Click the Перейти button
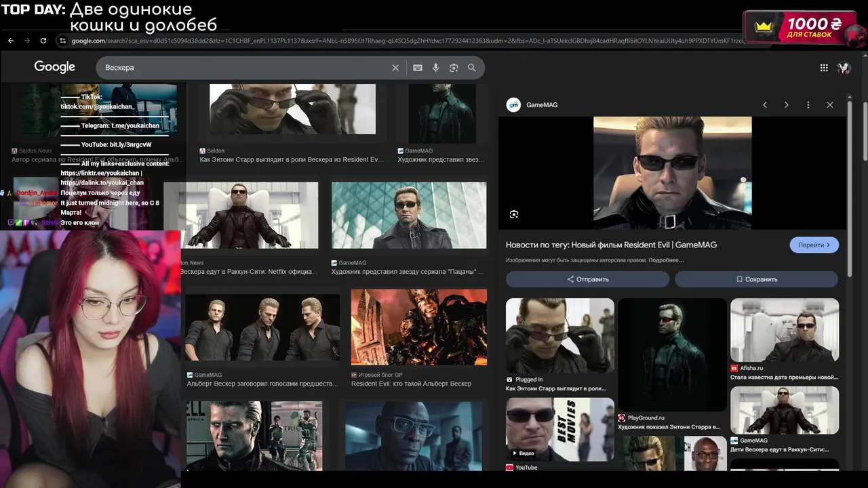868x488 pixels. pyautogui.click(x=814, y=245)
